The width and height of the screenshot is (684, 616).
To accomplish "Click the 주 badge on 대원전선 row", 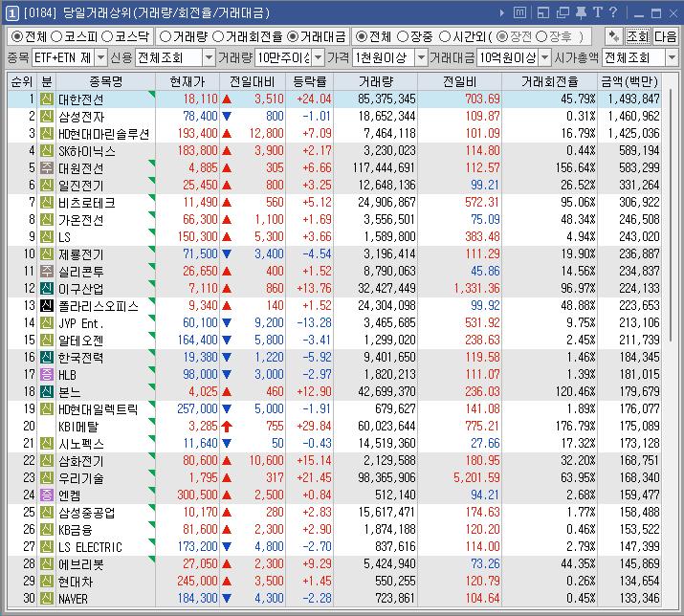I will click(x=47, y=168).
